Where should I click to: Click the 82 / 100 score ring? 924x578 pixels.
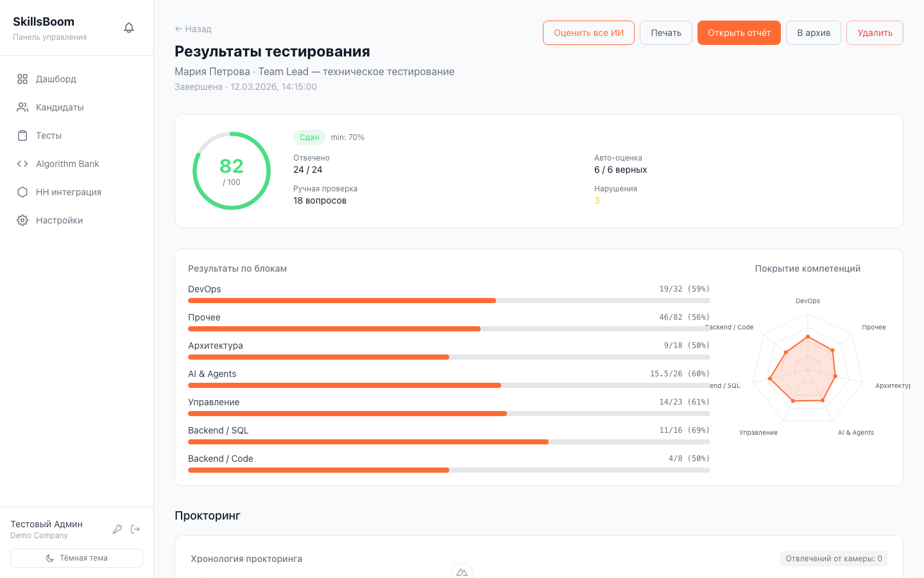coord(232,171)
